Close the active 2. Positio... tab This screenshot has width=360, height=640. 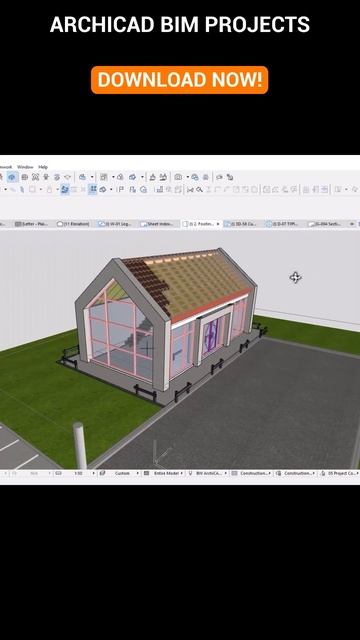218,224
